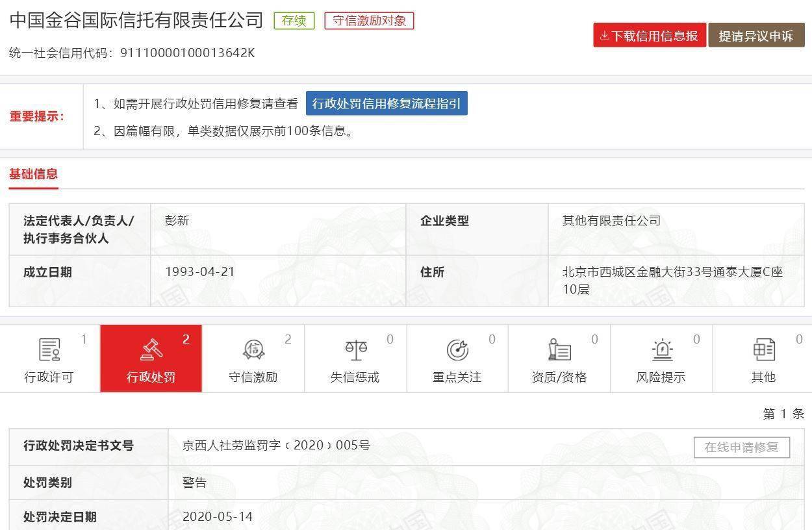Go to the 重点关注 tab
812x530 pixels.
pyautogui.click(x=457, y=359)
